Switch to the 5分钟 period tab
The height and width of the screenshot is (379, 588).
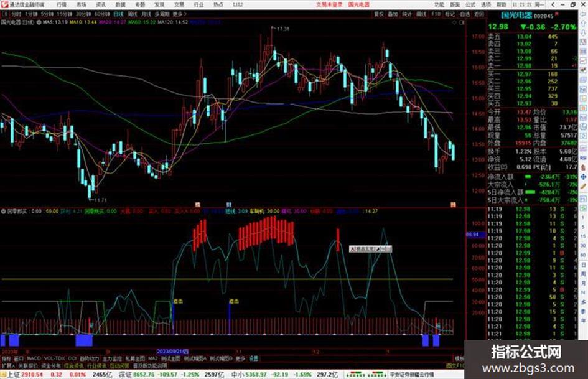coord(47,14)
